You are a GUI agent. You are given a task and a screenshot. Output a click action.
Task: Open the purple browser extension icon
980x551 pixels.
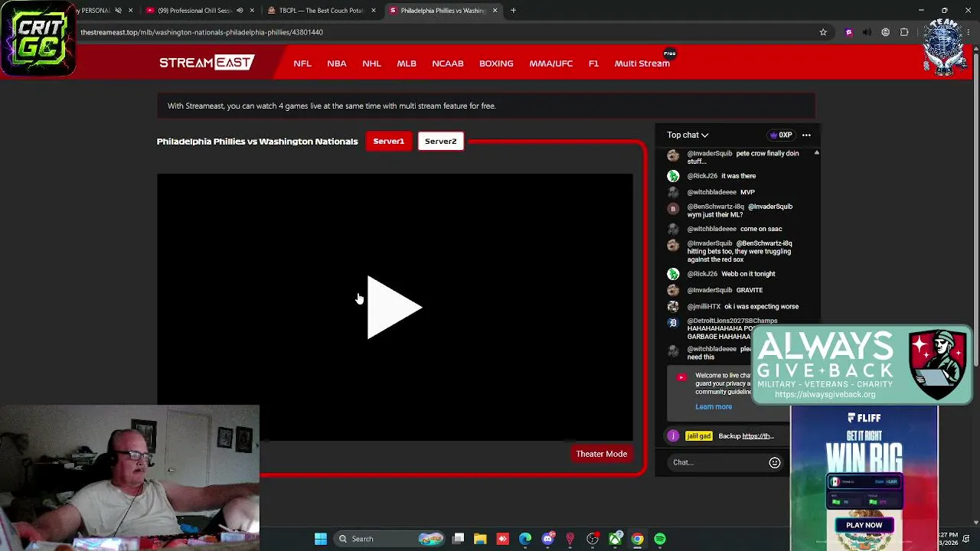pos(848,32)
